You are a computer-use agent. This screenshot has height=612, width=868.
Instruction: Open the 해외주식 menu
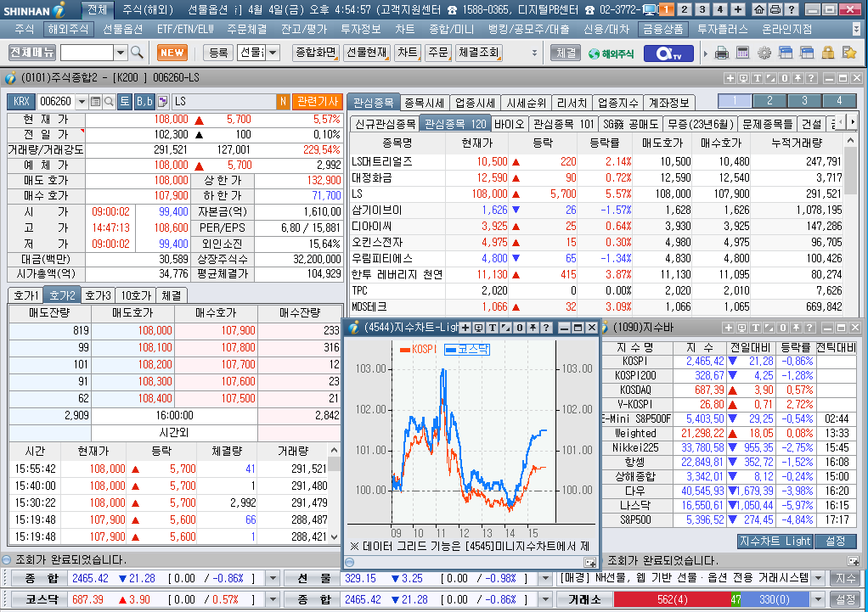point(68,30)
